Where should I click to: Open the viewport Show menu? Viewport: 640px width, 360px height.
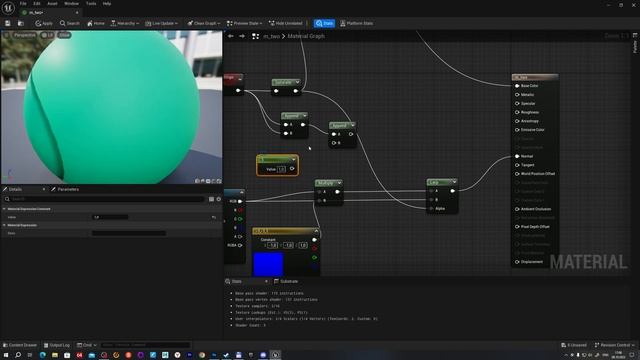click(64, 35)
